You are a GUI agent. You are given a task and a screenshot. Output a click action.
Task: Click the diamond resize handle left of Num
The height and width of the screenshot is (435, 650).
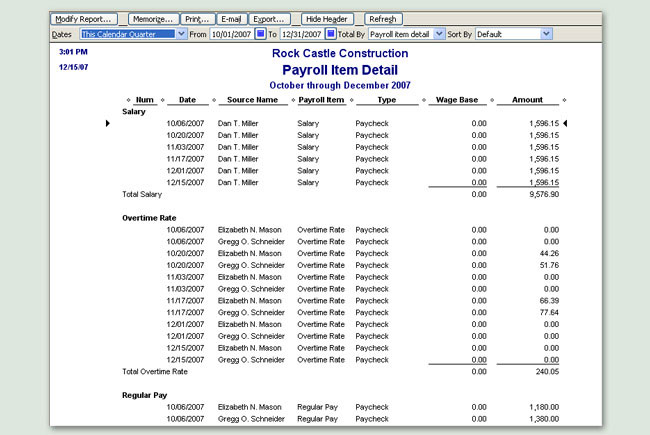(129, 100)
